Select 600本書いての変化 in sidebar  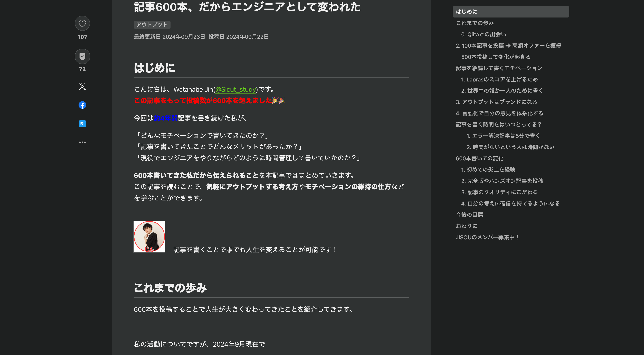click(479, 158)
